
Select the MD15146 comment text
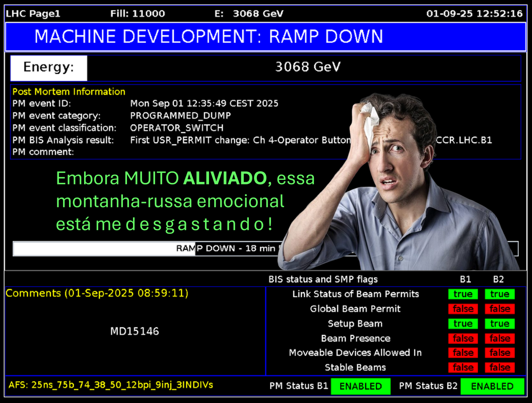coord(135,331)
